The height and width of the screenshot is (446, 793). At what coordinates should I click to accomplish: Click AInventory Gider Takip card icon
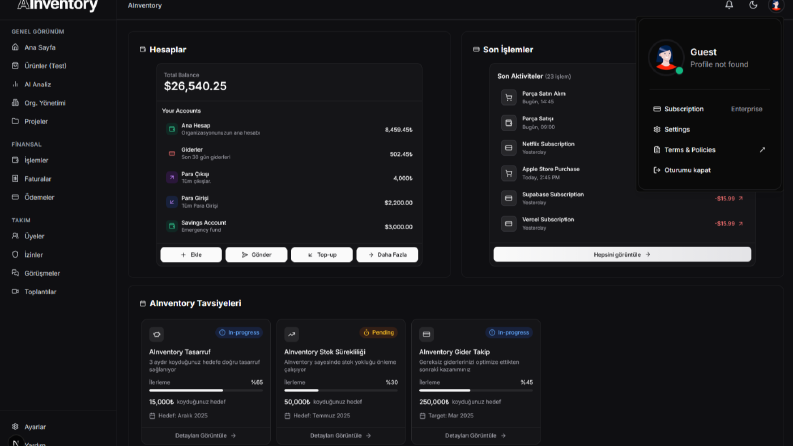point(426,334)
